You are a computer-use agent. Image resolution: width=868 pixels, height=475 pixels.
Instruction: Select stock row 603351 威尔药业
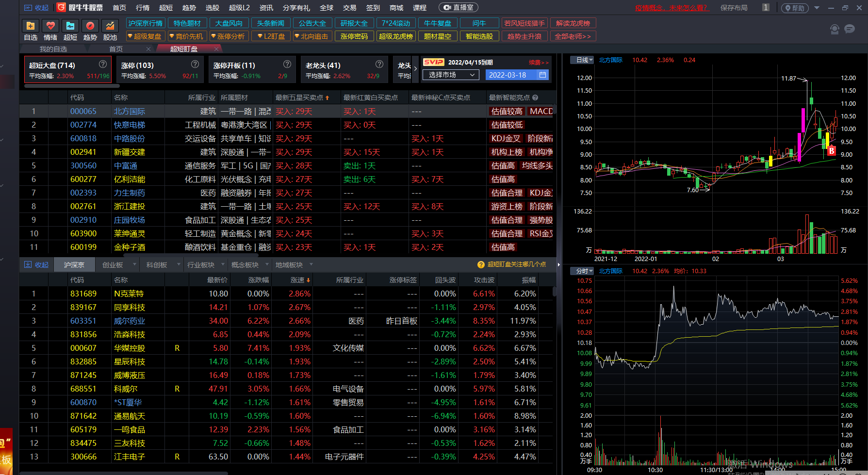coord(285,321)
